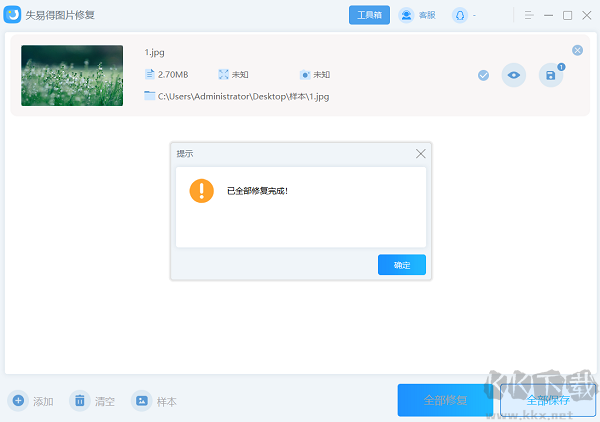
Task: Remove 1.jpg from the list
Action: (577, 50)
